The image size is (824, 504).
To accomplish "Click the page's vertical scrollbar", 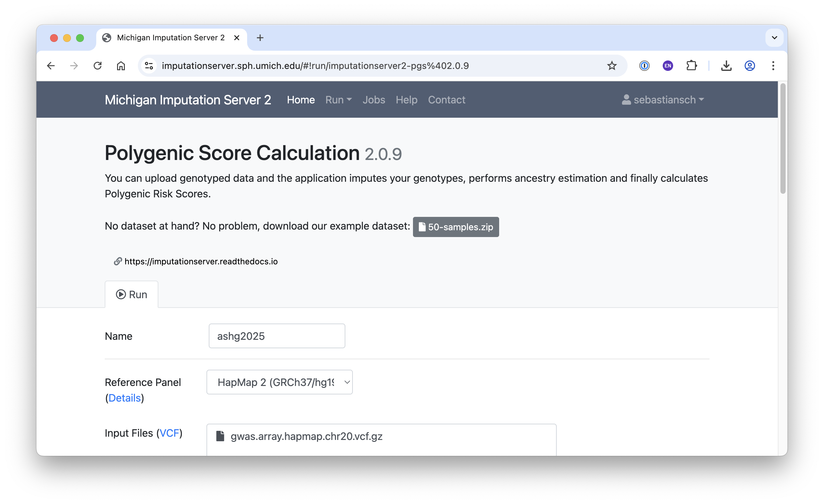I will pos(782,139).
